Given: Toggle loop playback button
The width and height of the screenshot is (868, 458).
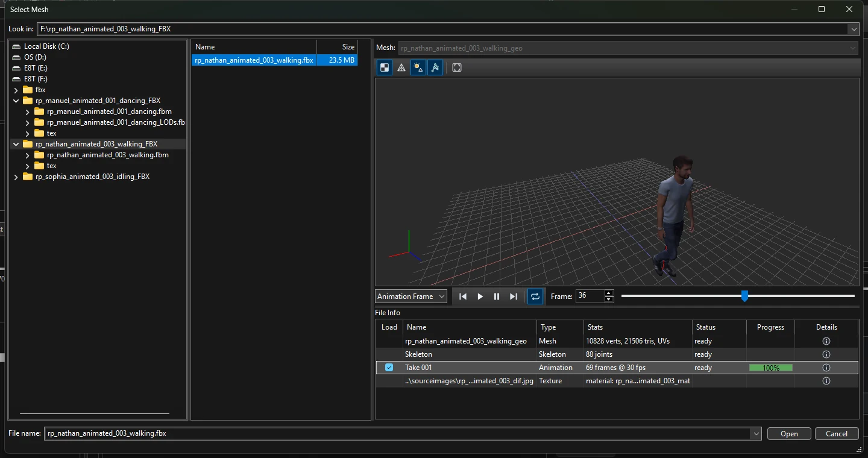Looking at the screenshot, I should (535, 296).
